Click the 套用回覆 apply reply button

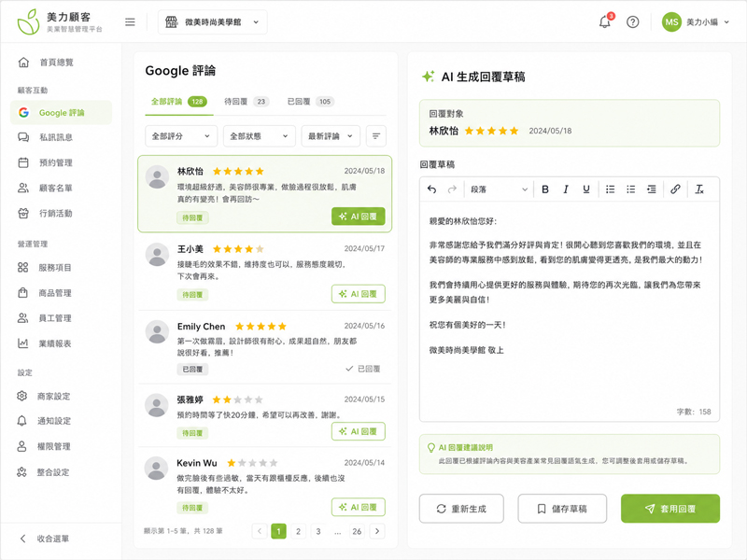coord(670,509)
